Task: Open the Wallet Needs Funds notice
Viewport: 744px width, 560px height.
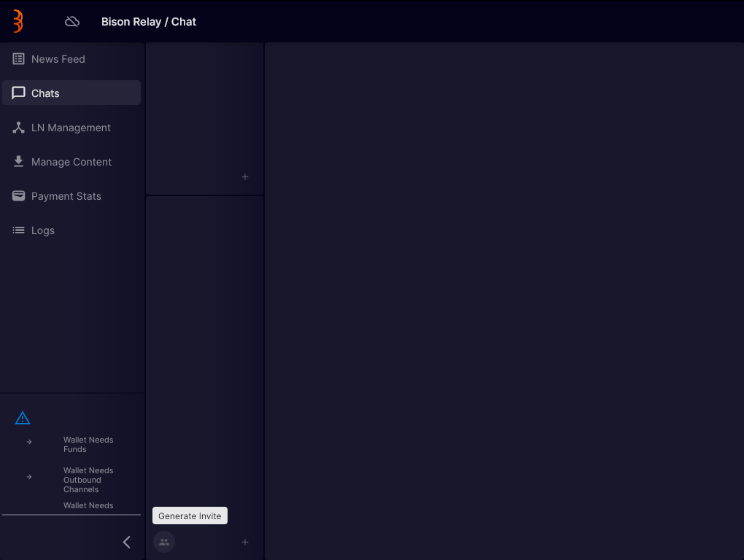Action: click(x=88, y=444)
